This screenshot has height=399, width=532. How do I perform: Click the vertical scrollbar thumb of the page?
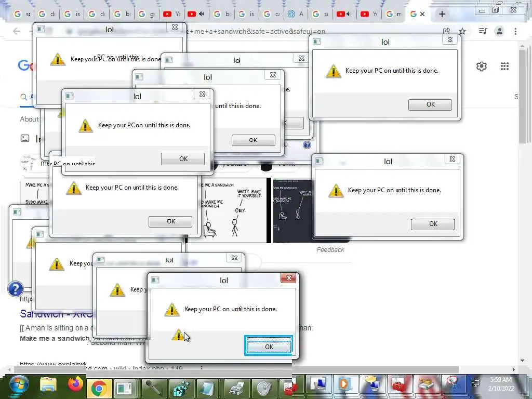pos(523,96)
